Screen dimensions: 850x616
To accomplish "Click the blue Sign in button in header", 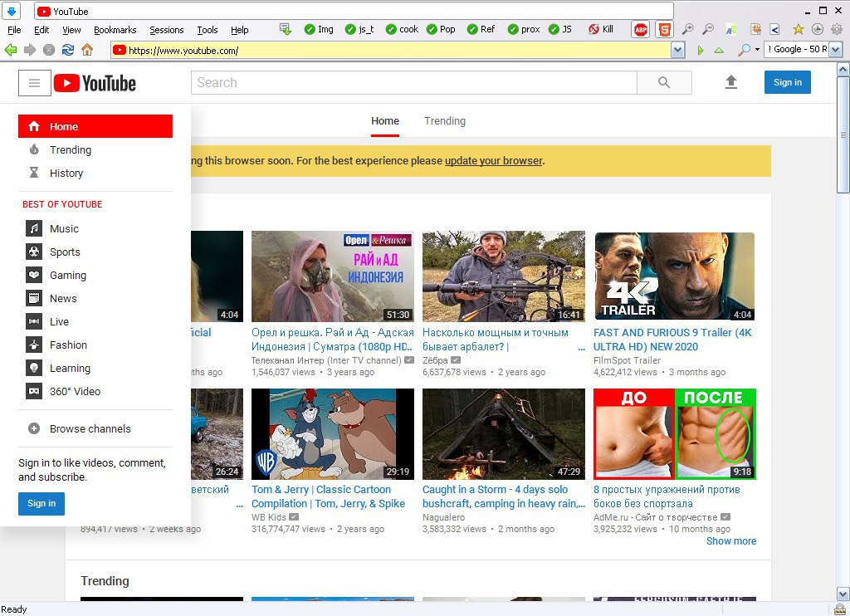I will pyautogui.click(x=787, y=82).
